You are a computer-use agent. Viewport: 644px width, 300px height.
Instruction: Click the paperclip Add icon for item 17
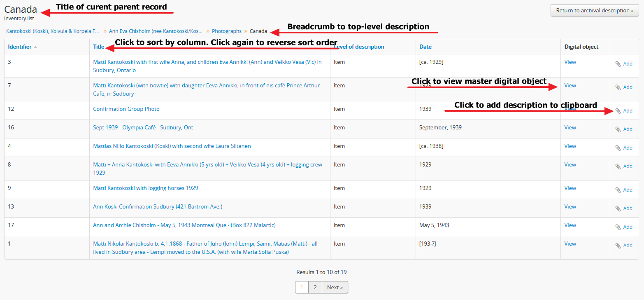tap(623, 227)
